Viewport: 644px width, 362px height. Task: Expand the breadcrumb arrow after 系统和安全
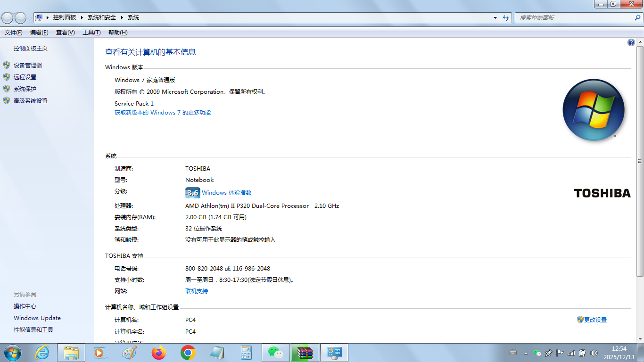tap(122, 17)
